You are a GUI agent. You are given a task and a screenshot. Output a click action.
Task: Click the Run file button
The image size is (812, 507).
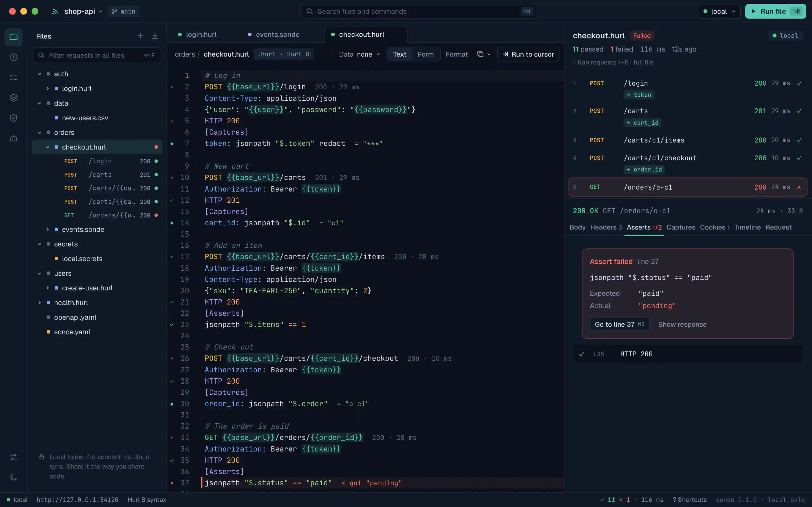pyautogui.click(x=775, y=11)
